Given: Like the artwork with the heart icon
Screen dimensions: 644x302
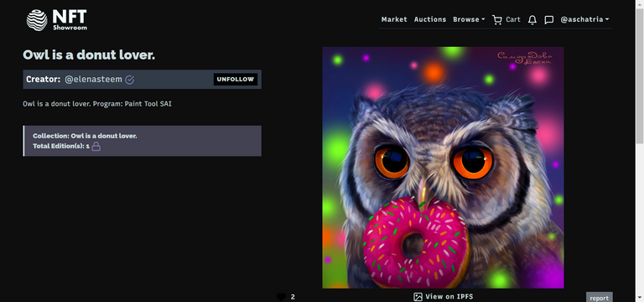Looking at the screenshot, I should (281, 297).
